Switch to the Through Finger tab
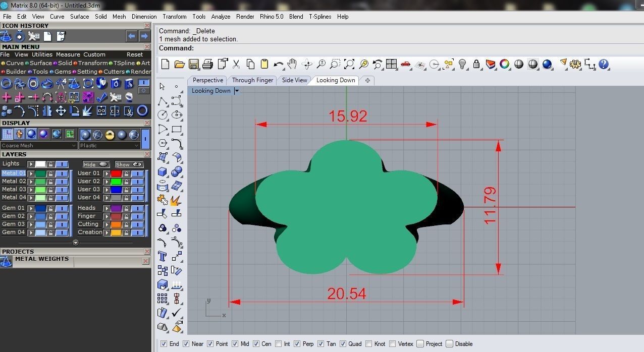 click(252, 80)
